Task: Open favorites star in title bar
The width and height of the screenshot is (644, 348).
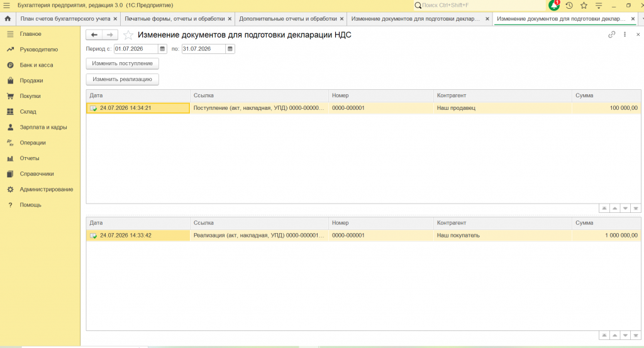Action: (x=584, y=5)
